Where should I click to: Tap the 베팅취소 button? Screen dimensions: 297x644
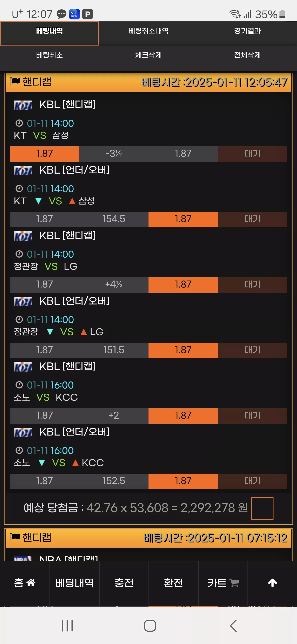coord(49,55)
